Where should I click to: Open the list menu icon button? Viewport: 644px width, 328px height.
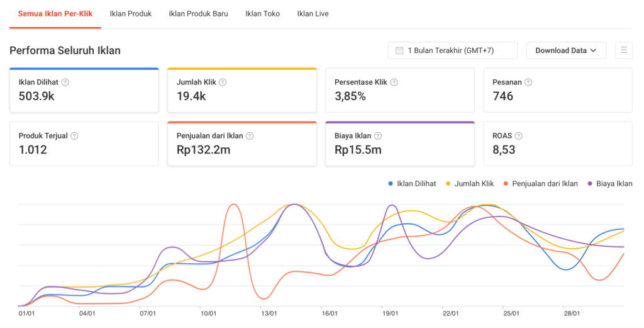[x=624, y=50]
